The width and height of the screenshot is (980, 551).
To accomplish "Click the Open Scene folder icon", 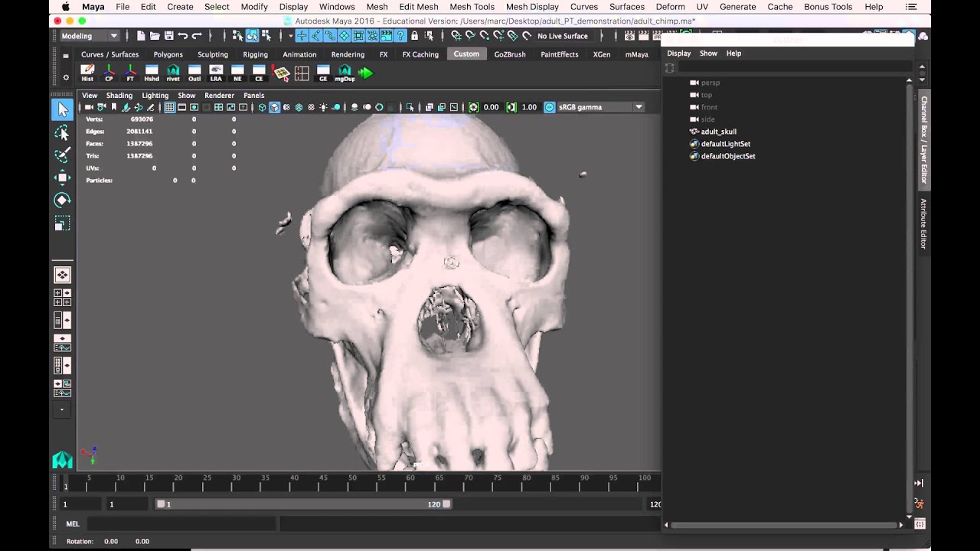I will coord(155,36).
